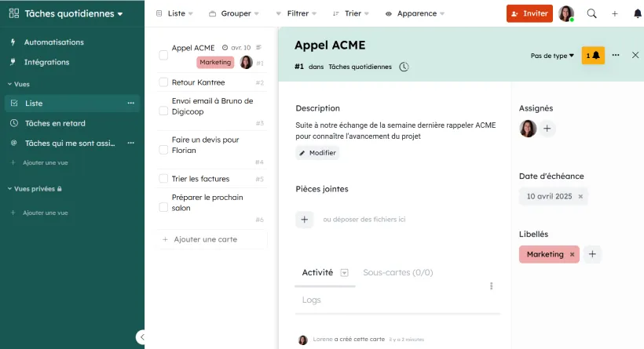644x349 pixels.
Task: Remove the Marketing label with x
Action: pos(572,255)
